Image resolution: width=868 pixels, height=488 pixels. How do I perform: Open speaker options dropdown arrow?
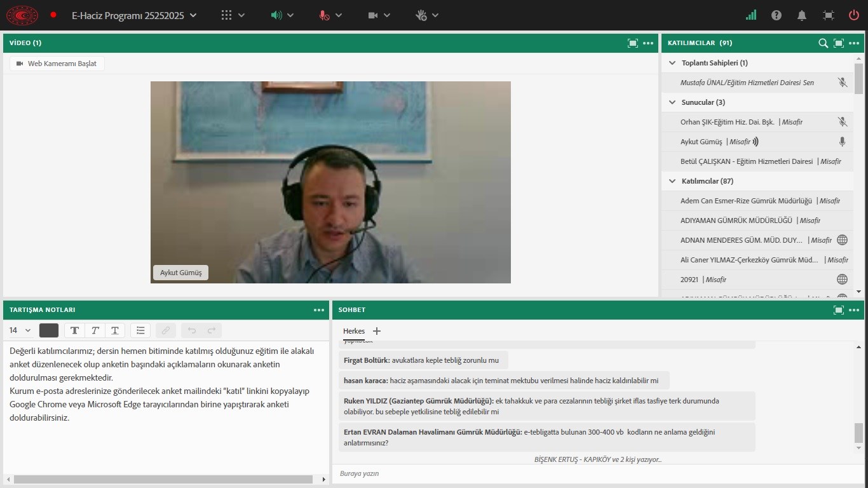click(290, 15)
